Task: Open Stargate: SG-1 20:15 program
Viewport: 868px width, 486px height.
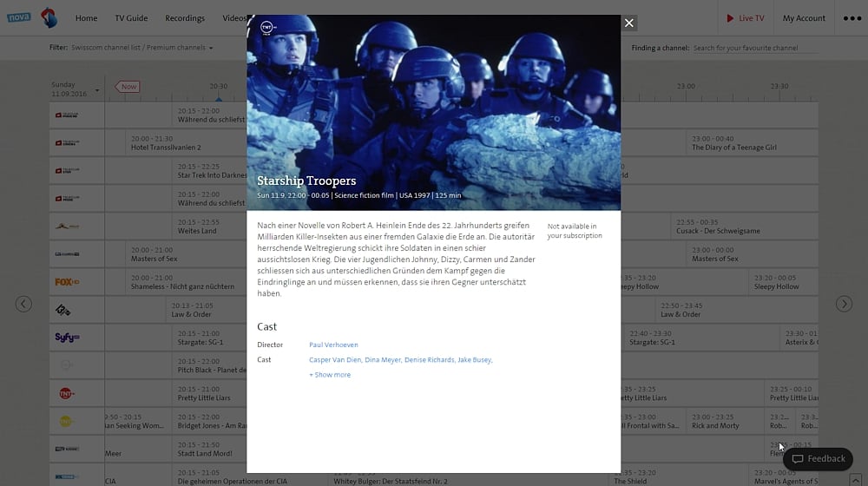Action: 209,338
